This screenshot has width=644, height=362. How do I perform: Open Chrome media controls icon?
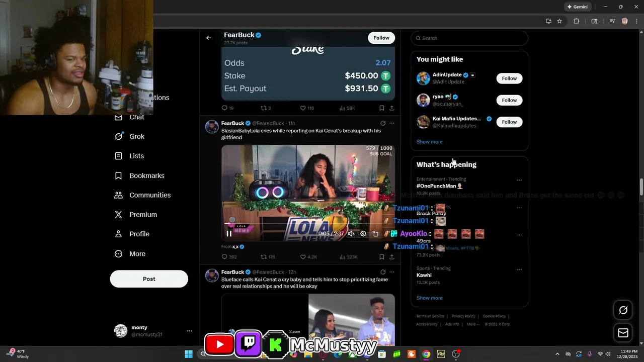[x=612, y=21]
